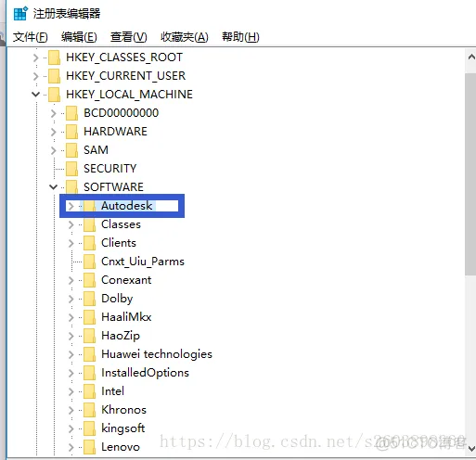Click the SOFTWARE folder icon

71,186
